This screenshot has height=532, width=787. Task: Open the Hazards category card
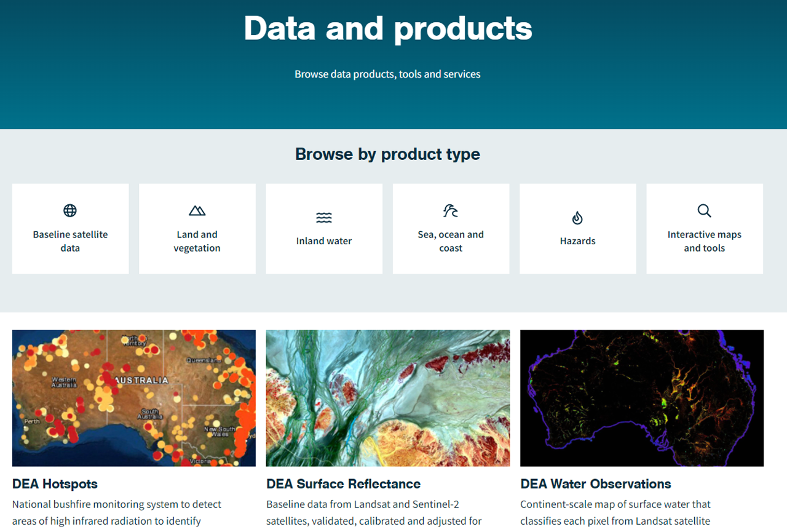(x=577, y=228)
